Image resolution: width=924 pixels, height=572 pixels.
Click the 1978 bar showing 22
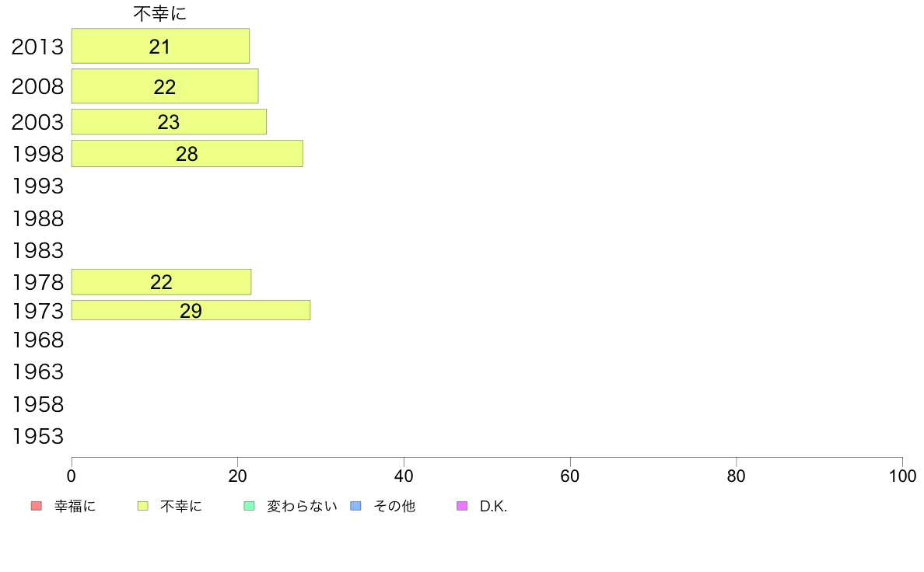coord(162,282)
